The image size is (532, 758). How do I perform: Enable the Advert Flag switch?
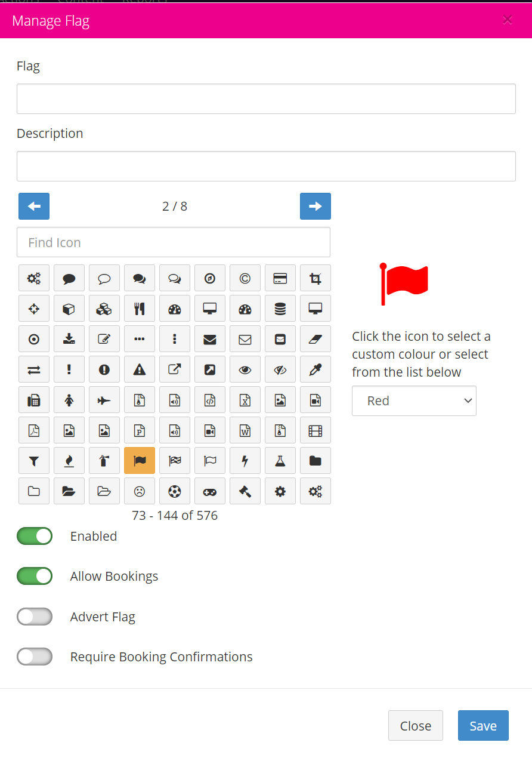35,617
